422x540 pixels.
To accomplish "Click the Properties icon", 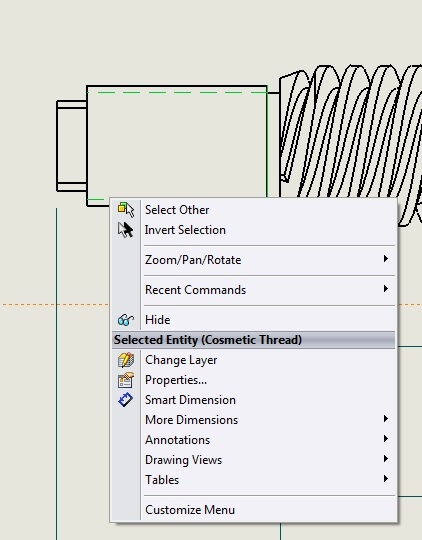I will click(126, 380).
